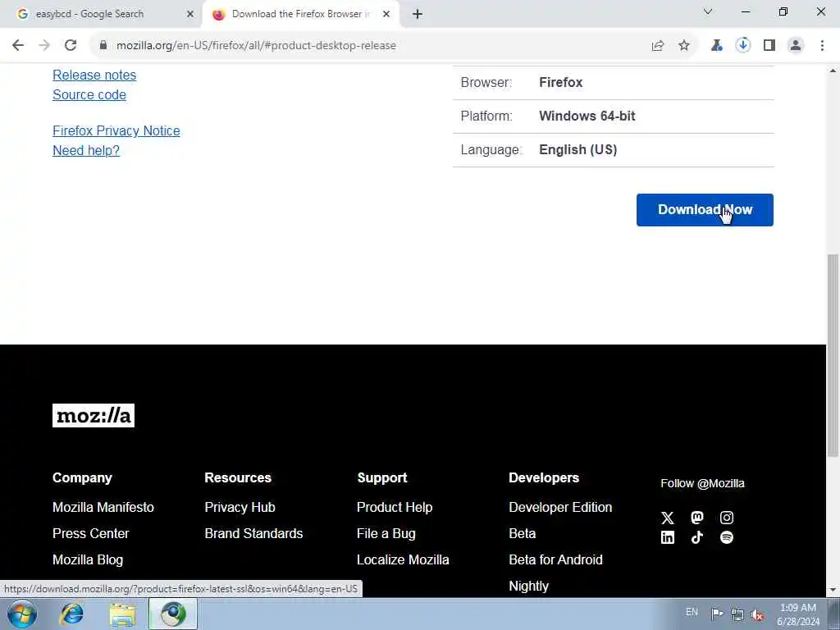Open the Nightly footer link

(529, 586)
